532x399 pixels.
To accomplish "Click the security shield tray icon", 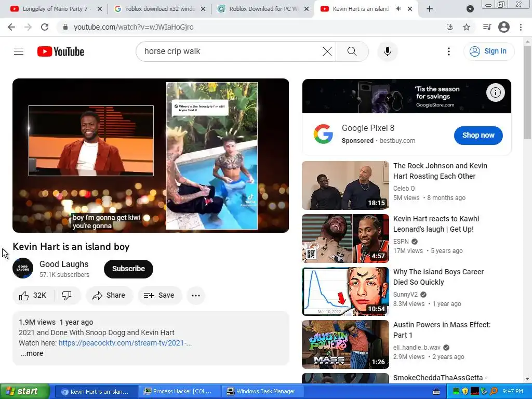I will (x=465, y=392).
